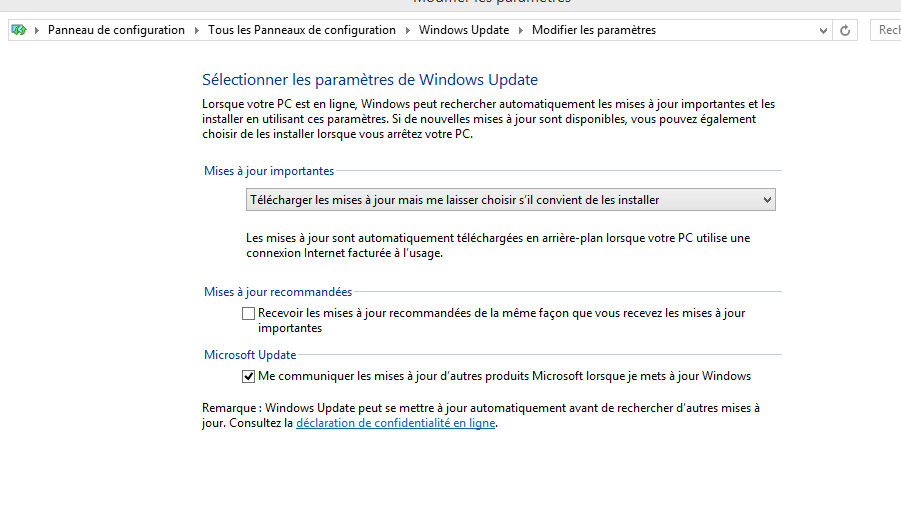Click the Windows Update icon in address bar
Screen dimensions: 901x522
tap(19, 30)
